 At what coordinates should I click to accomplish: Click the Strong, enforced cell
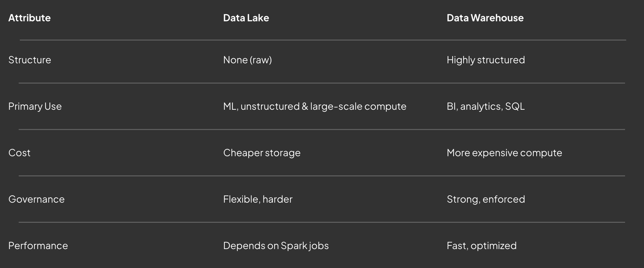click(486, 199)
